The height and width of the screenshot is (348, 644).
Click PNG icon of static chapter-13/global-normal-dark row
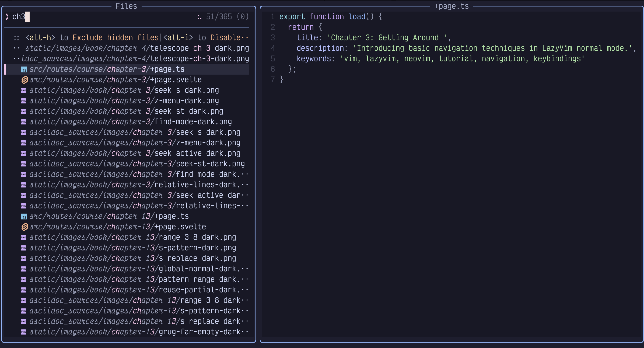24,269
